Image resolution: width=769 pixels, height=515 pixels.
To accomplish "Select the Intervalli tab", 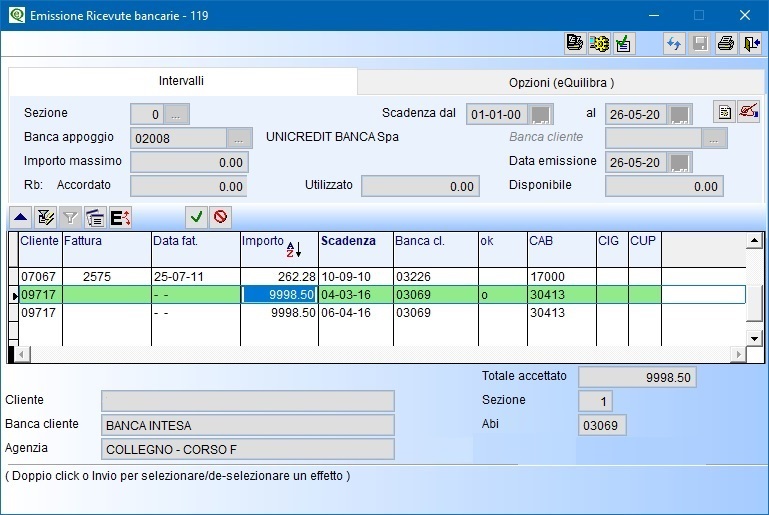I will pos(181,81).
